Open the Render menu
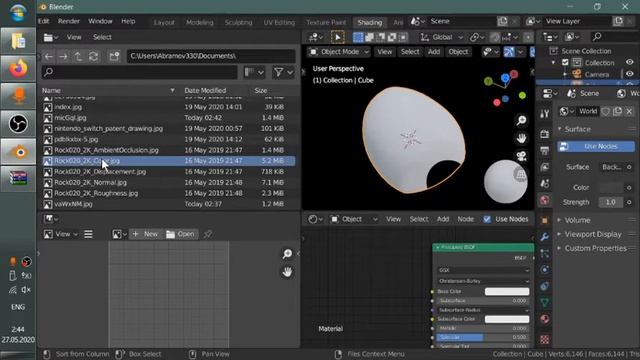 pyautogui.click(x=69, y=21)
